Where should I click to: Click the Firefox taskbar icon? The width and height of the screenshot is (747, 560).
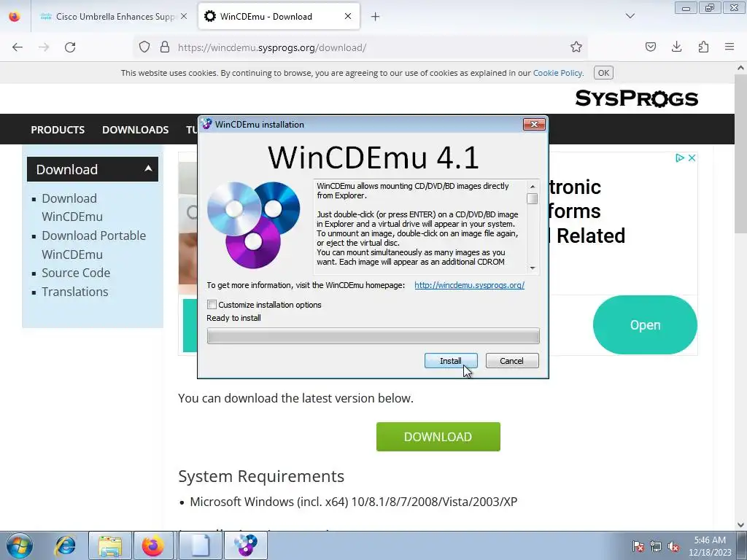pos(153,545)
